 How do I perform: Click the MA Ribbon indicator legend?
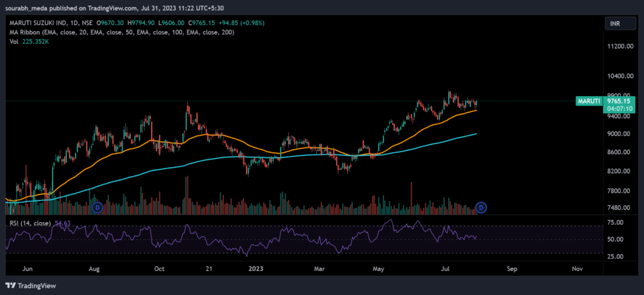tap(122, 32)
